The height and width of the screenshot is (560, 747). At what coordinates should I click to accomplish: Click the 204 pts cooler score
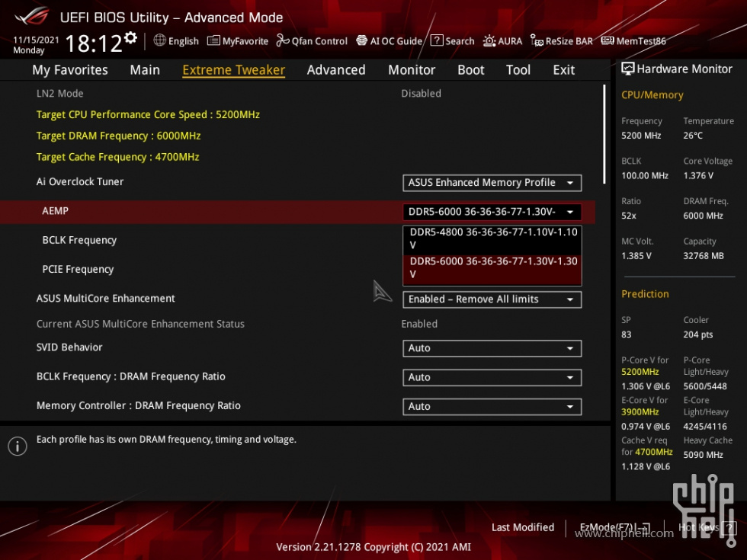point(698,334)
